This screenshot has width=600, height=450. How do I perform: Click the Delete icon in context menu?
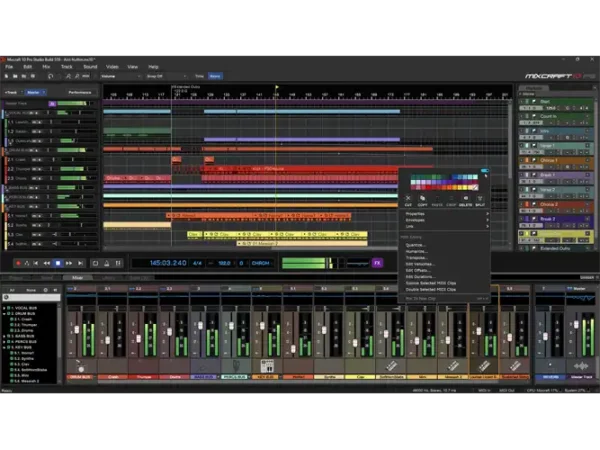pos(465,200)
